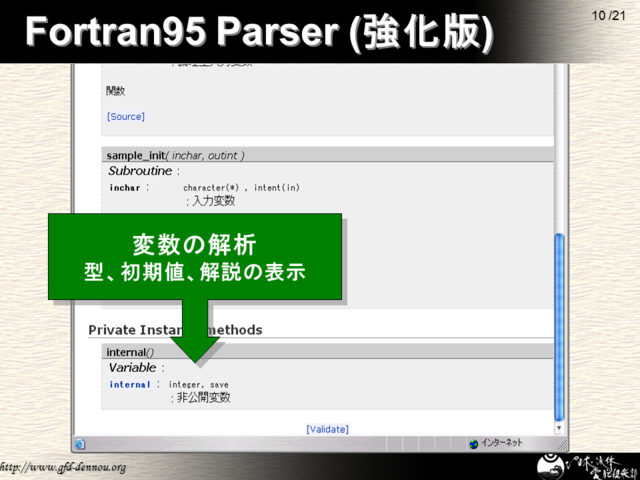The image size is (640, 480).
Task: Click the [Source] link
Action: 125,117
